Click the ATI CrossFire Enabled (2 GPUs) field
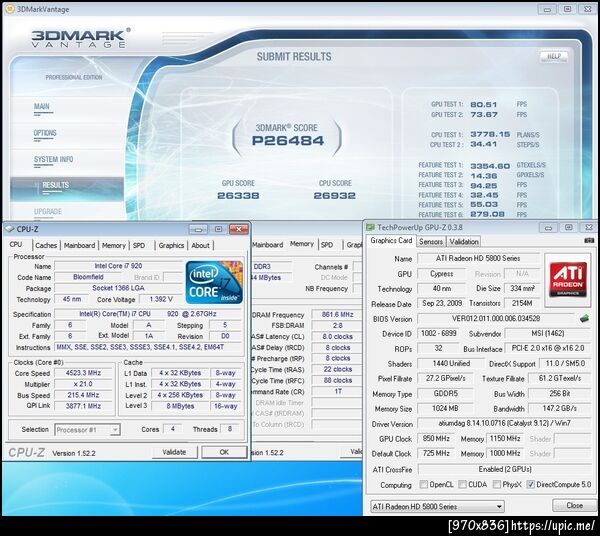The width and height of the screenshot is (600, 536). (x=505, y=469)
